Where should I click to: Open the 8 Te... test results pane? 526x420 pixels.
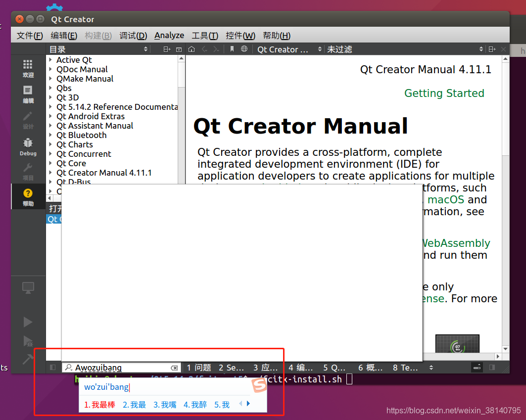[x=405, y=368]
